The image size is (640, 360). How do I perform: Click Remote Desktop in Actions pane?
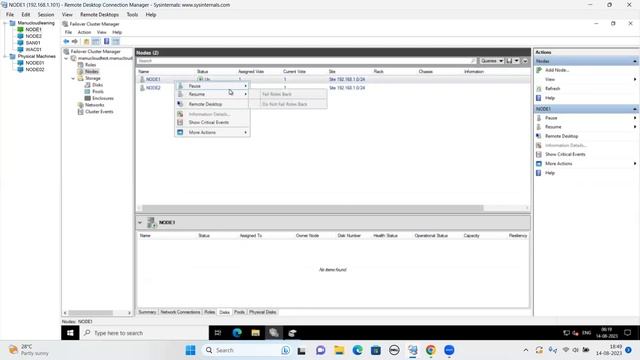coord(562,136)
